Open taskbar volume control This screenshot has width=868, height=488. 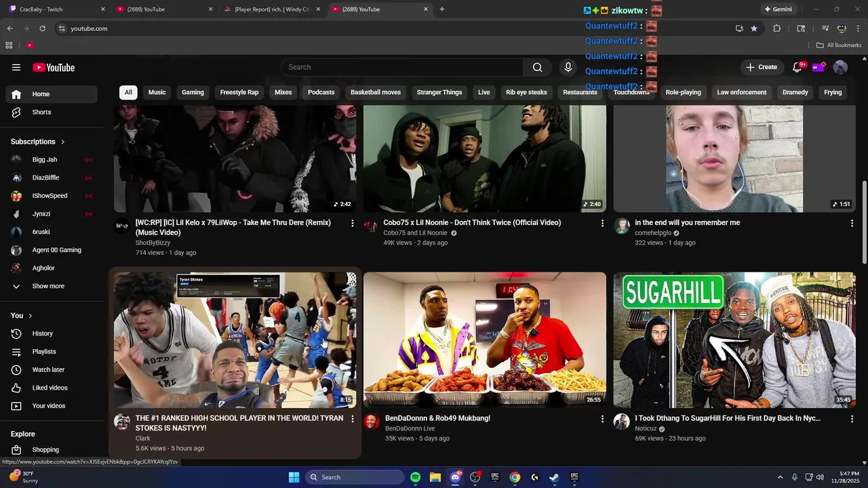(x=820, y=477)
